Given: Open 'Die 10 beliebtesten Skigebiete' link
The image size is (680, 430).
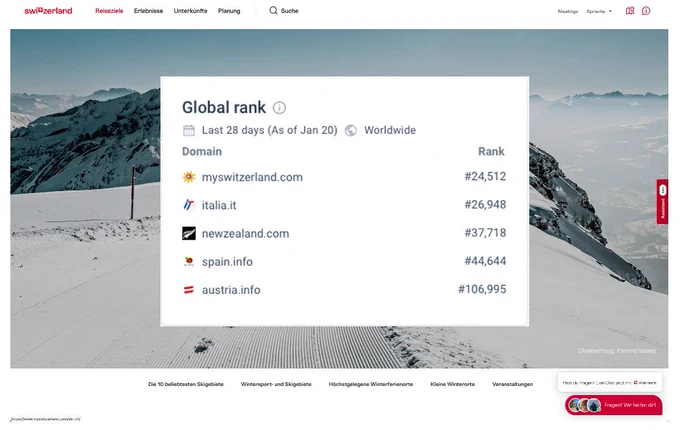Looking at the screenshot, I should [186, 384].
